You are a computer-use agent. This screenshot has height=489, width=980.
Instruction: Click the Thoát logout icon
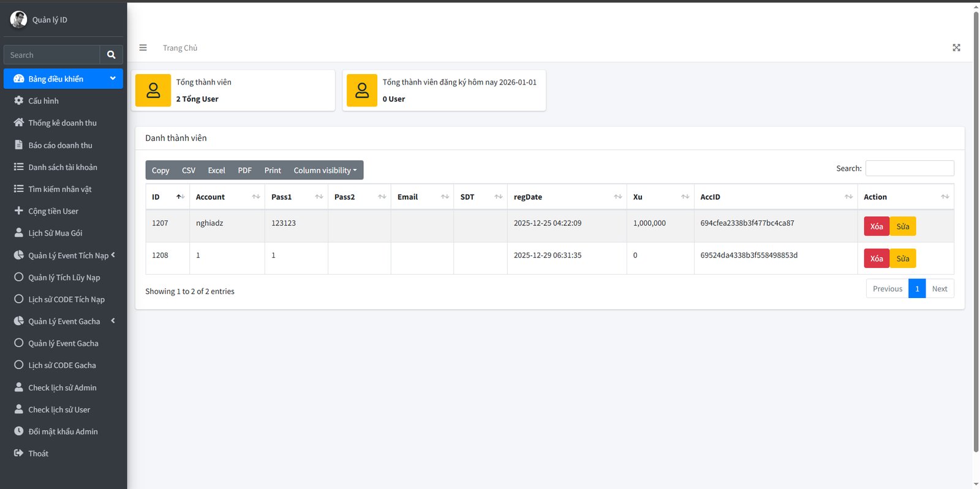(x=19, y=453)
